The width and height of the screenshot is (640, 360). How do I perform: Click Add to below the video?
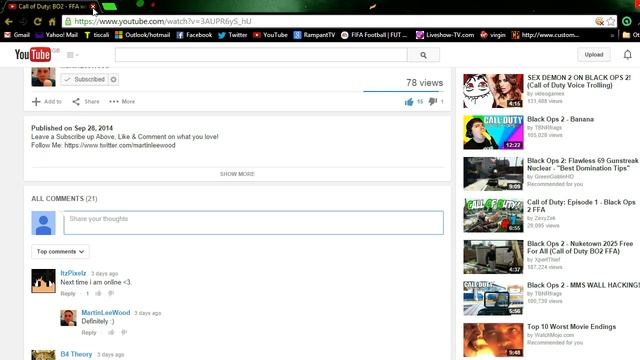click(x=47, y=102)
